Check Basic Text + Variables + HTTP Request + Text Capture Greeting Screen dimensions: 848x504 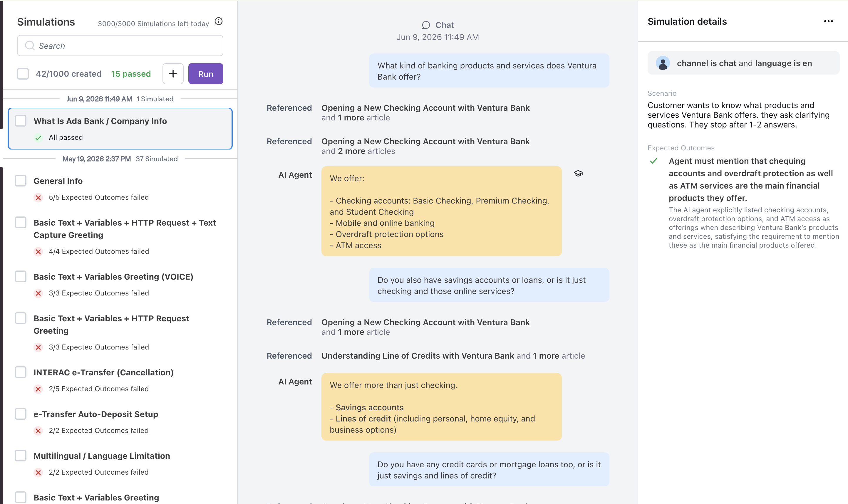20,222
